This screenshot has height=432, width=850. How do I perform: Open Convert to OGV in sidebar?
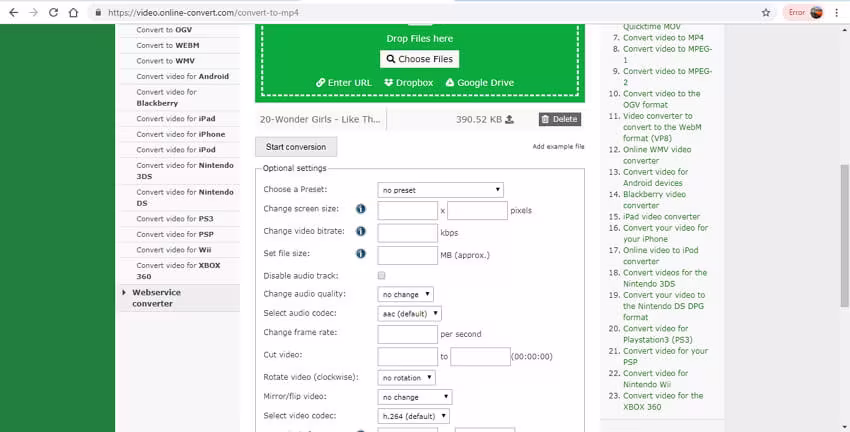pyautogui.click(x=164, y=30)
